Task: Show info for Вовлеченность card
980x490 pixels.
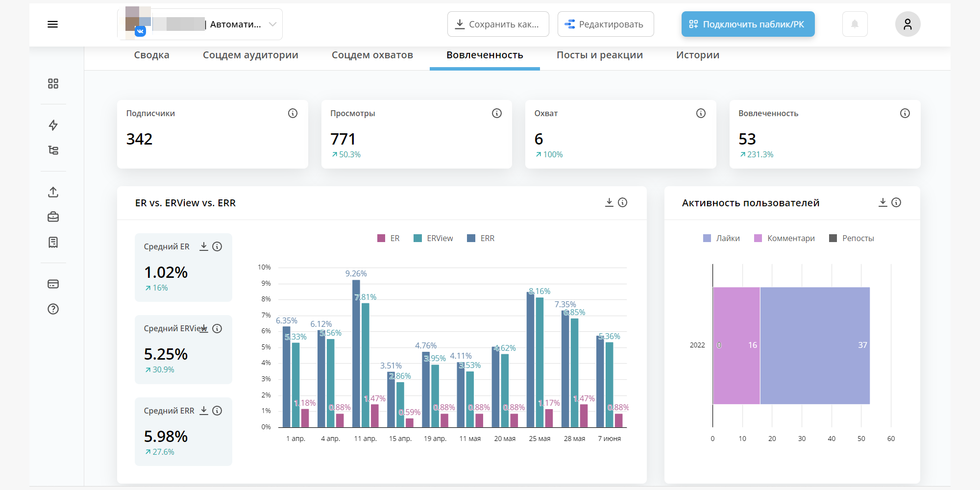Action: [905, 113]
